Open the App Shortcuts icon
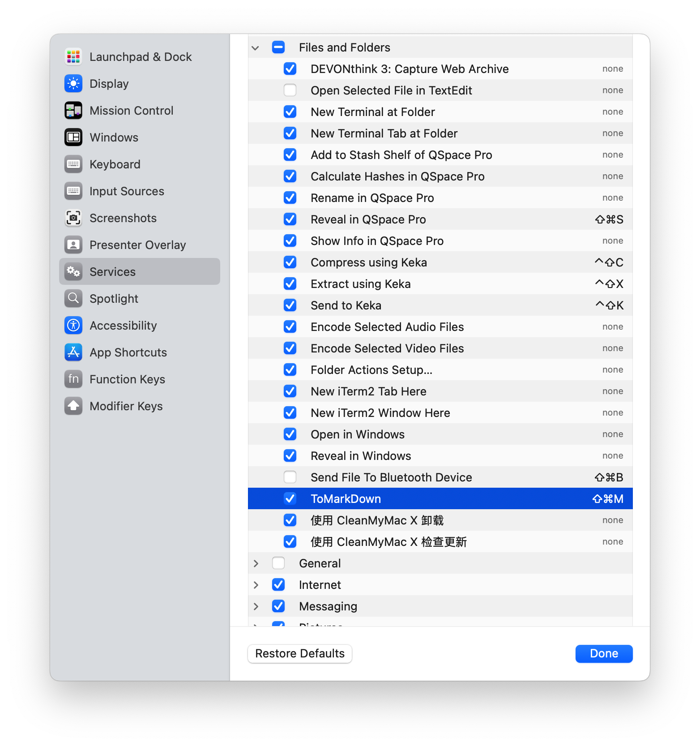 click(73, 352)
